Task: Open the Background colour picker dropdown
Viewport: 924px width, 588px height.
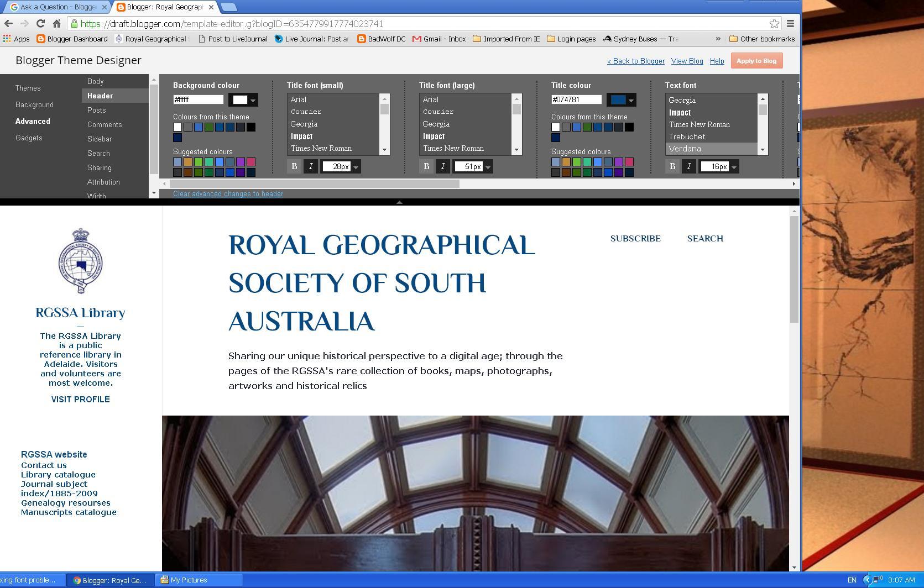Action: (243, 100)
